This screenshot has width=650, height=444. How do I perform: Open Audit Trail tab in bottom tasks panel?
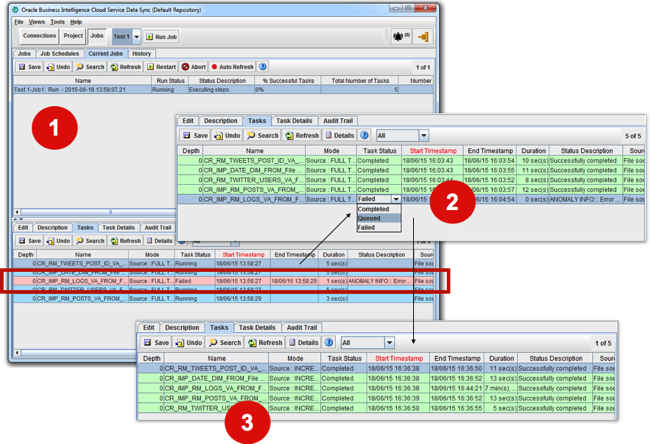coord(301,328)
